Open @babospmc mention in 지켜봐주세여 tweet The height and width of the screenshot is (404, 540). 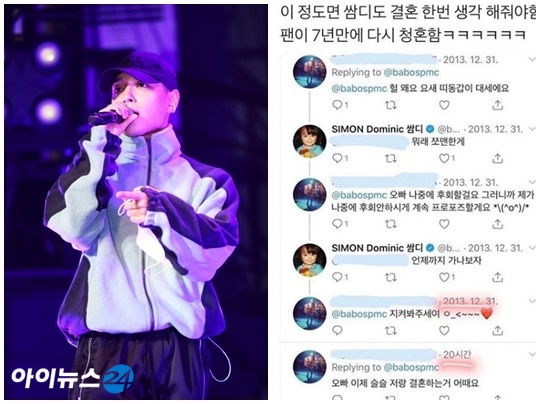pyautogui.click(x=359, y=314)
